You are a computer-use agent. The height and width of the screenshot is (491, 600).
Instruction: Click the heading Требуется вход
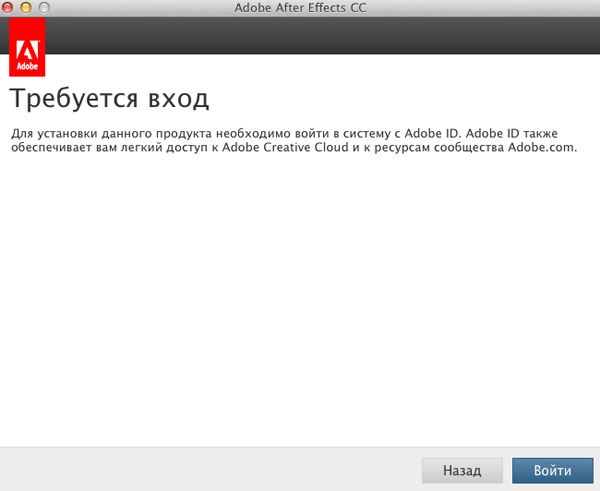click(x=109, y=99)
